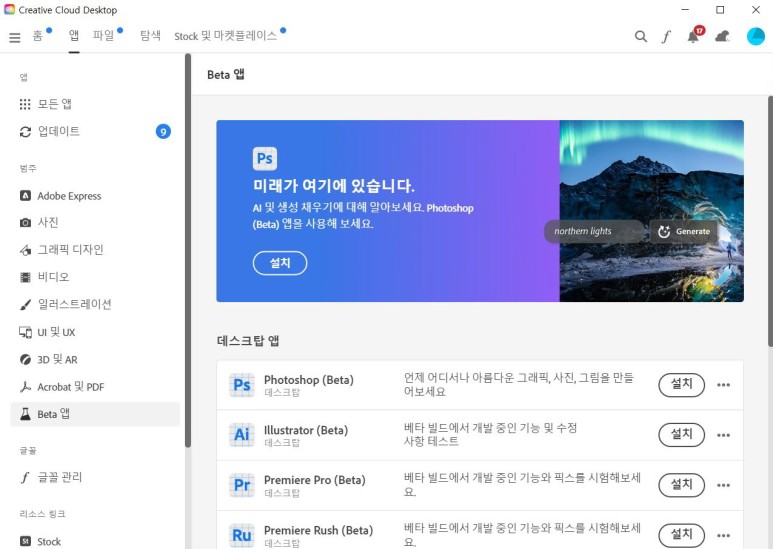
Task: Open Stock 및 마켓플레이스 tab
Action: (226, 36)
